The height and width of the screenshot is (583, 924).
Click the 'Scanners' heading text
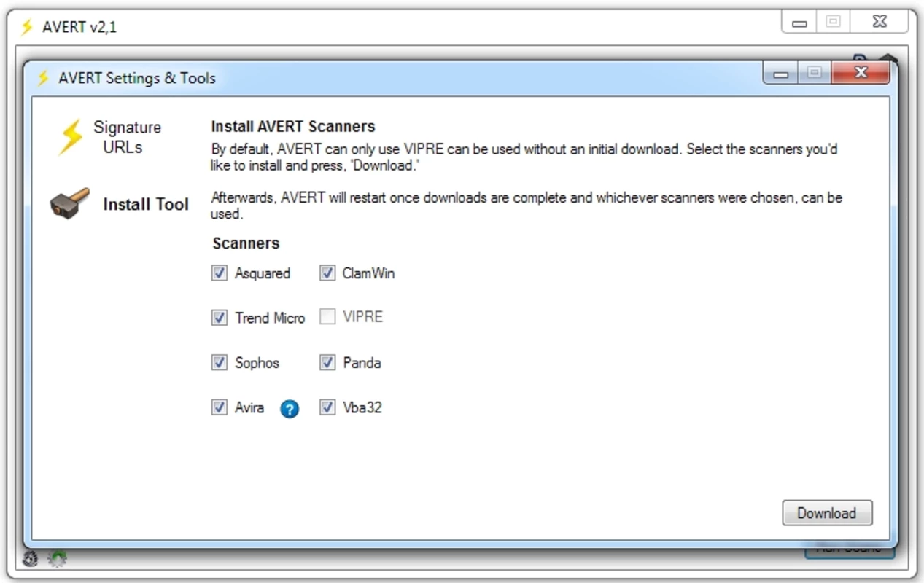[x=246, y=243]
